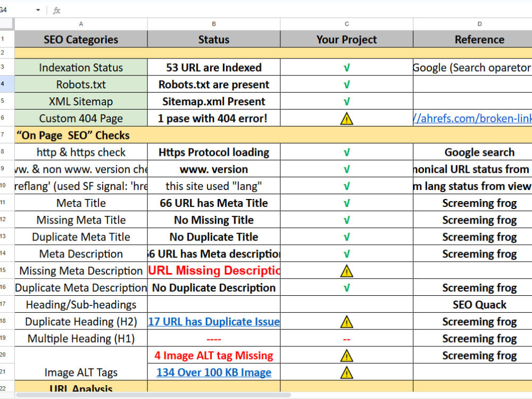Screen dimensions: 532x399
Task: Select column A header
Action: point(81,24)
